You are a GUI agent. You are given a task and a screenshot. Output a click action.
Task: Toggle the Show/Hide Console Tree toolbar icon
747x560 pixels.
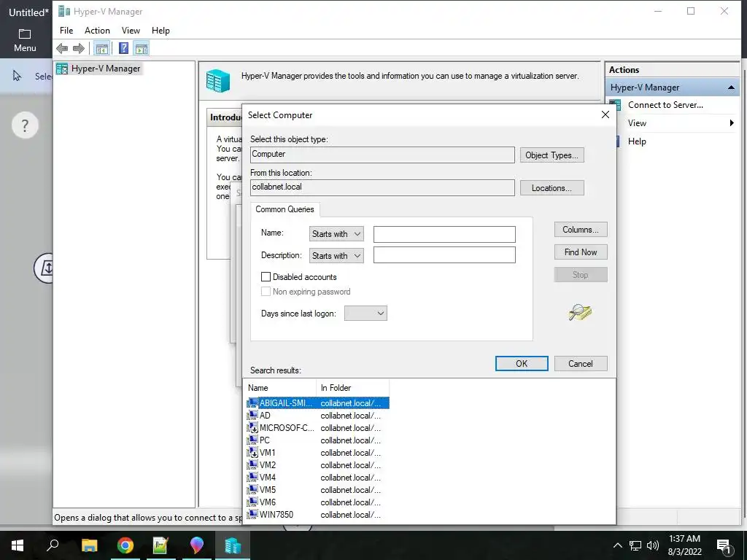tap(101, 48)
